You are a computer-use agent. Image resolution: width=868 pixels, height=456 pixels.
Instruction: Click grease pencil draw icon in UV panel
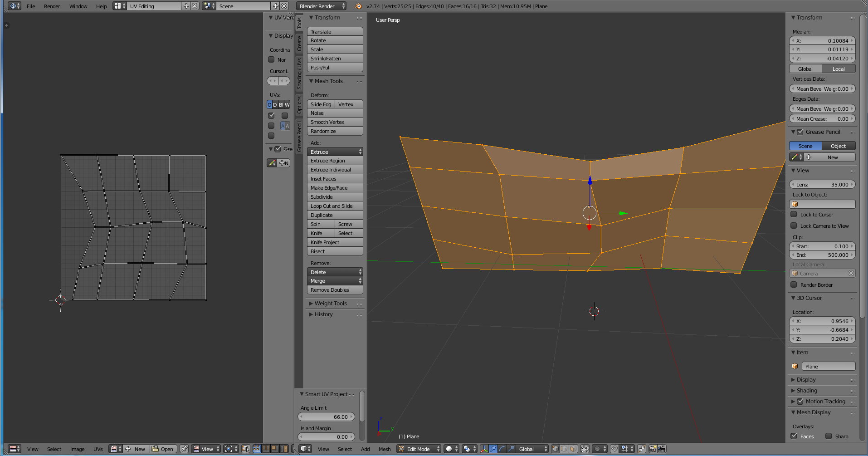272,163
